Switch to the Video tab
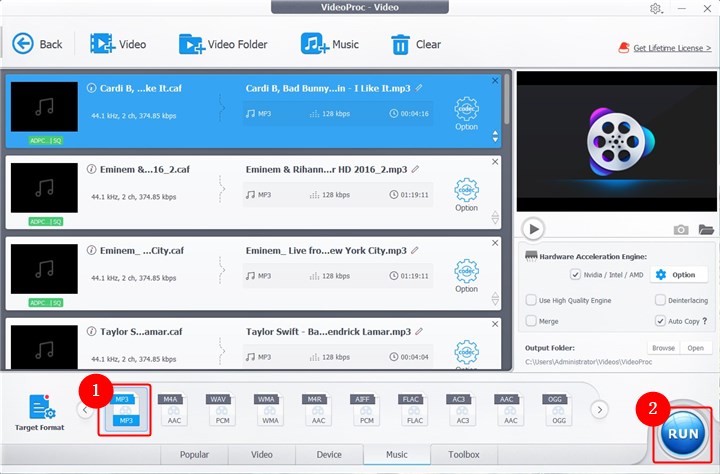 point(262,455)
